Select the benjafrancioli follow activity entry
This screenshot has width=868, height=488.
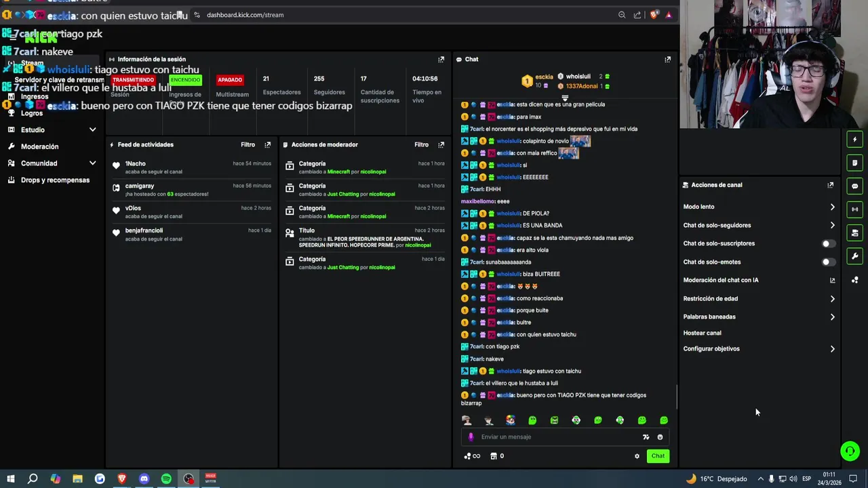point(193,235)
